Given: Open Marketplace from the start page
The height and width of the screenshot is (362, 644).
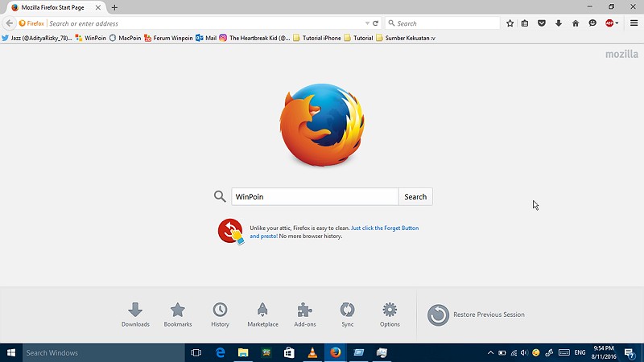Looking at the screenshot, I should coord(262,315).
